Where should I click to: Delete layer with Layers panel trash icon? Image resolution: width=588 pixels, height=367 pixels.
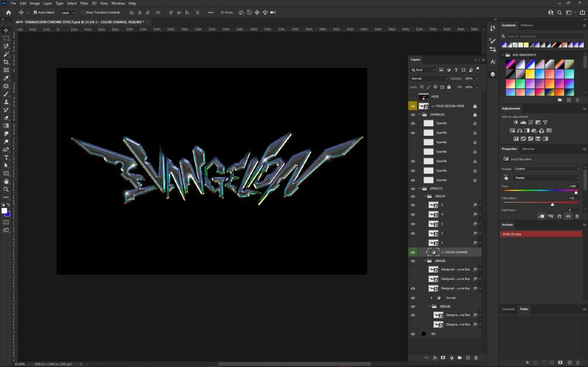coord(476,358)
